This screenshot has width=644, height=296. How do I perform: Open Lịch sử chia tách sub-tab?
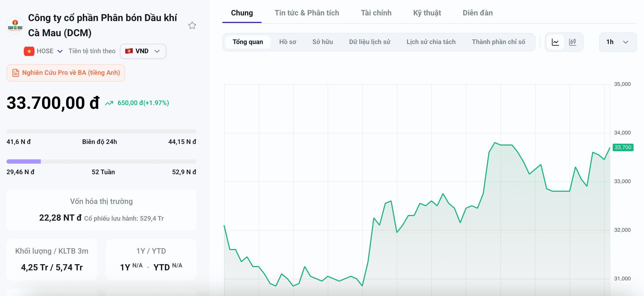(431, 42)
